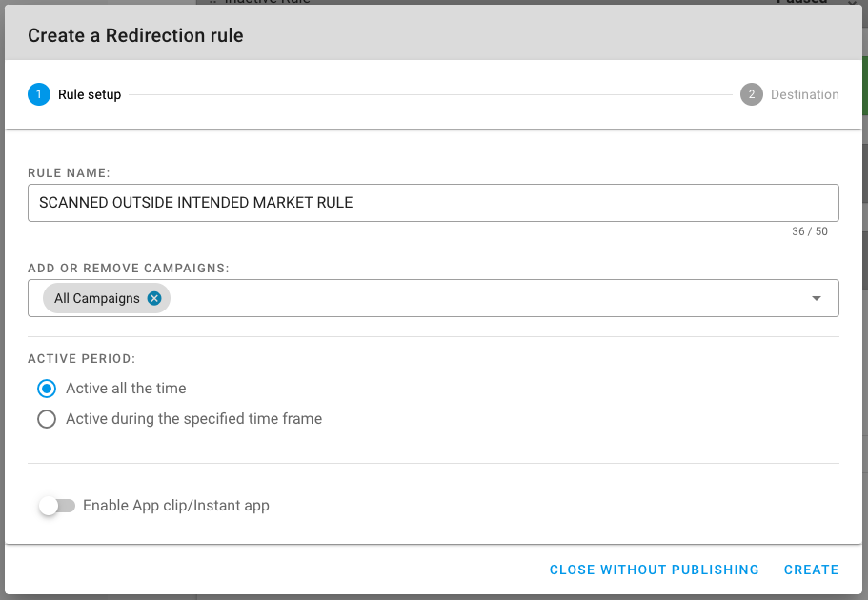Select Active all the time option
This screenshot has height=600, width=868.
47,389
